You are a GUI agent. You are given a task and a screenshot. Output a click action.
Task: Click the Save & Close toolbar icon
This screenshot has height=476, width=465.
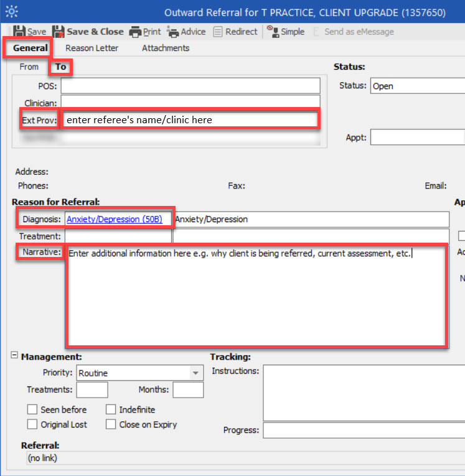pos(58,32)
